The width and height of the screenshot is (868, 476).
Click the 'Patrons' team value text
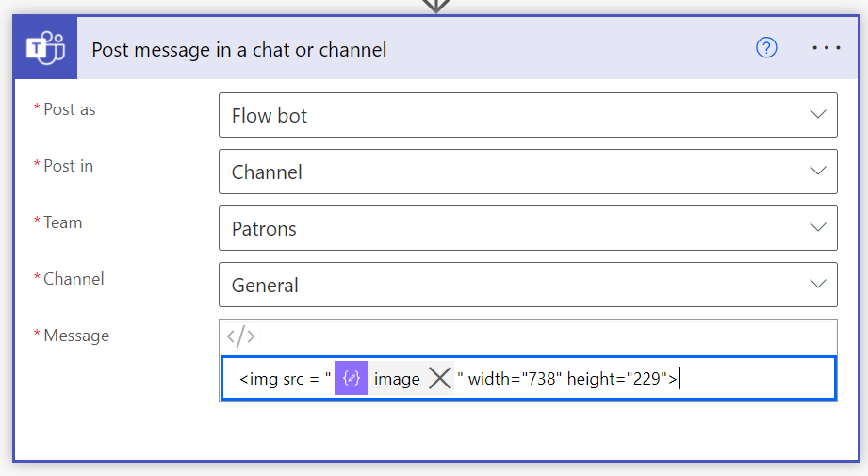click(264, 229)
